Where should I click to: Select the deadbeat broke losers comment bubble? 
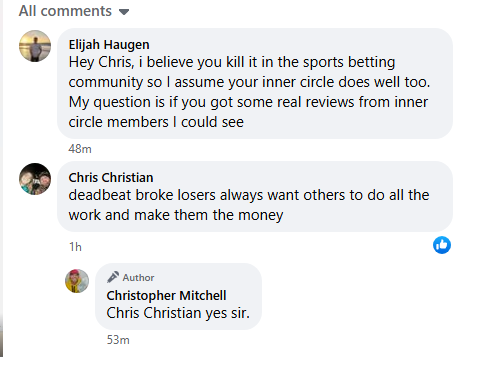pyautogui.click(x=255, y=196)
